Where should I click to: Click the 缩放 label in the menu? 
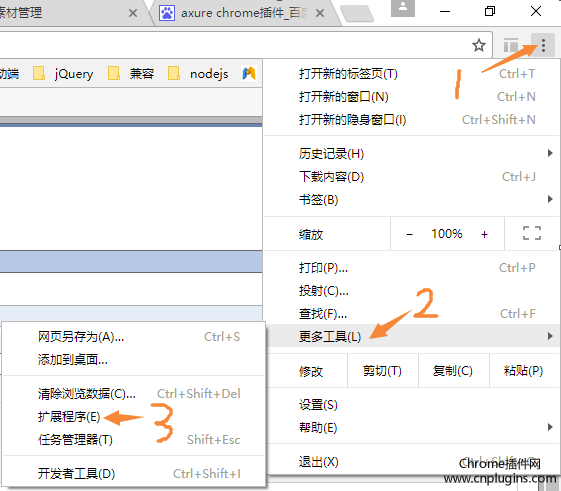pyautogui.click(x=311, y=235)
